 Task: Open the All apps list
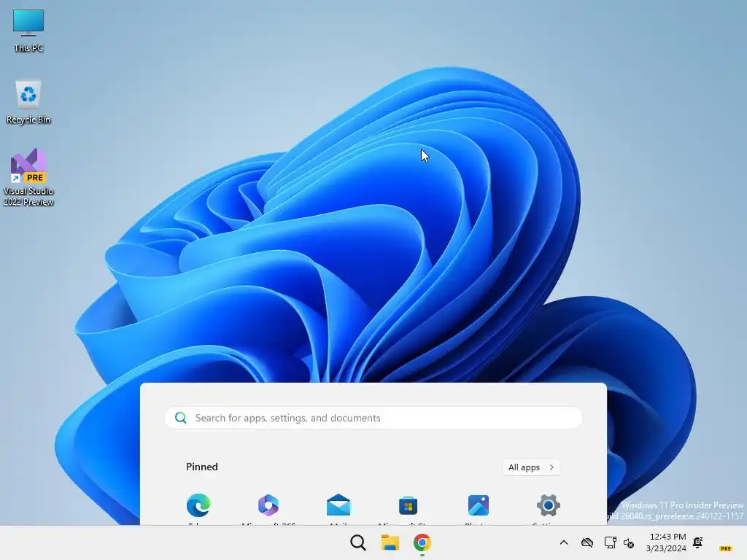point(531,467)
